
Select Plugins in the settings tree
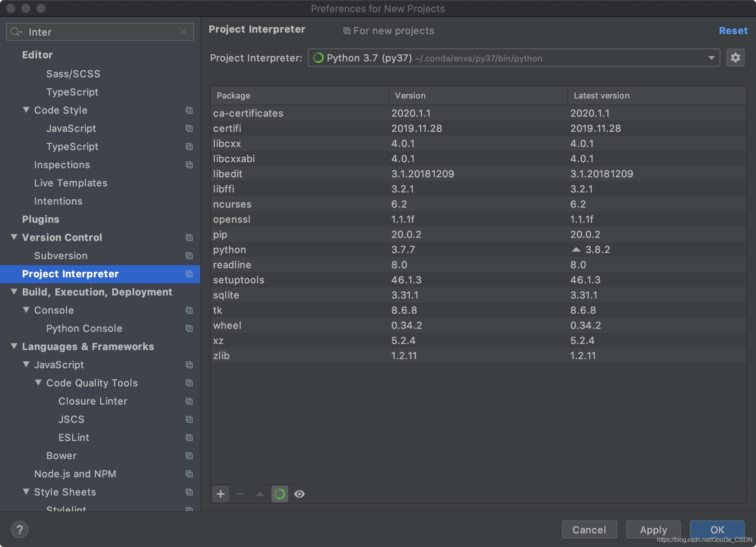click(41, 219)
